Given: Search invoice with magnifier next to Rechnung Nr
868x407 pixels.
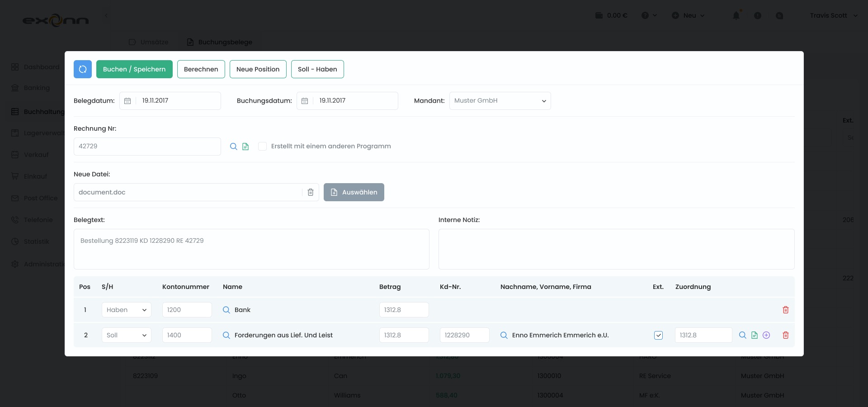Looking at the screenshot, I should coord(234,147).
